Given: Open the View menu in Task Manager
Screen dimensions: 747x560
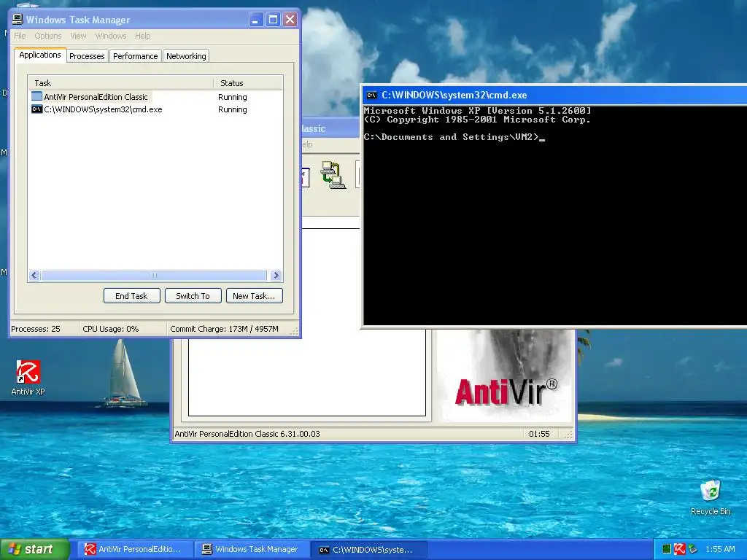Looking at the screenshot, I should point(78,36).
